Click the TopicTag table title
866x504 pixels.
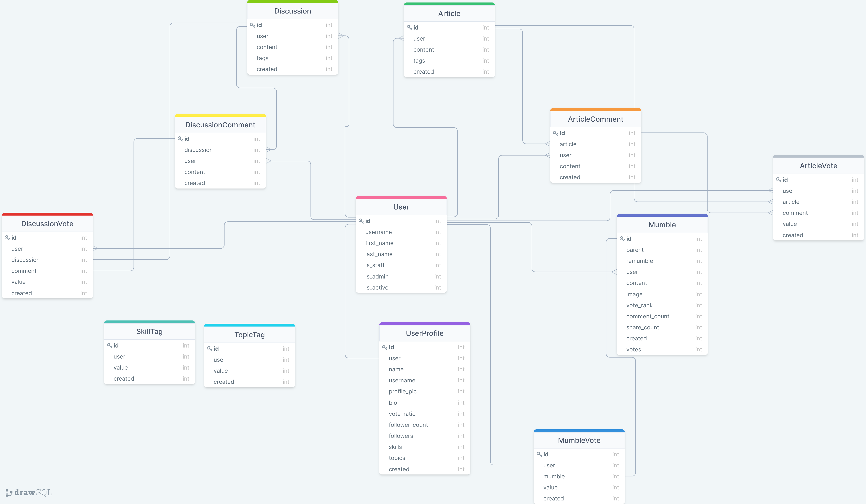point(249,335)
